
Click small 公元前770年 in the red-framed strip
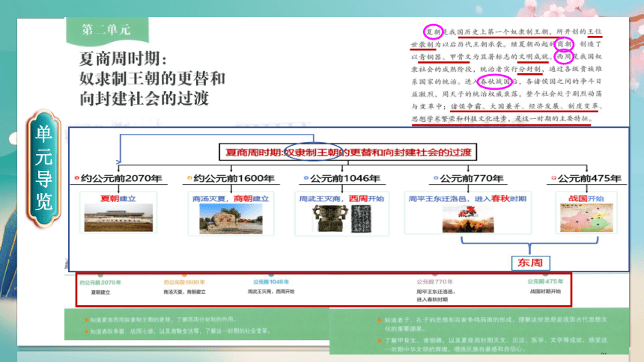point(434,281)
